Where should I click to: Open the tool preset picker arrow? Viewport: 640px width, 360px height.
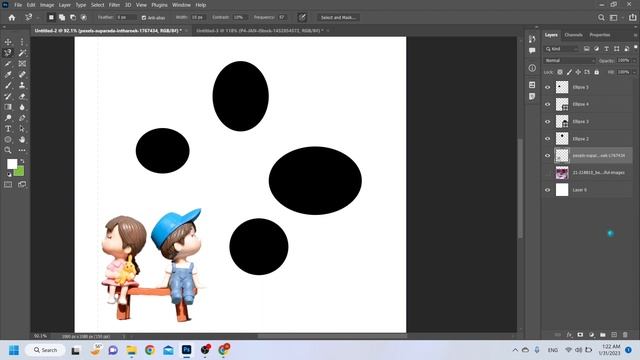point(38,18)
